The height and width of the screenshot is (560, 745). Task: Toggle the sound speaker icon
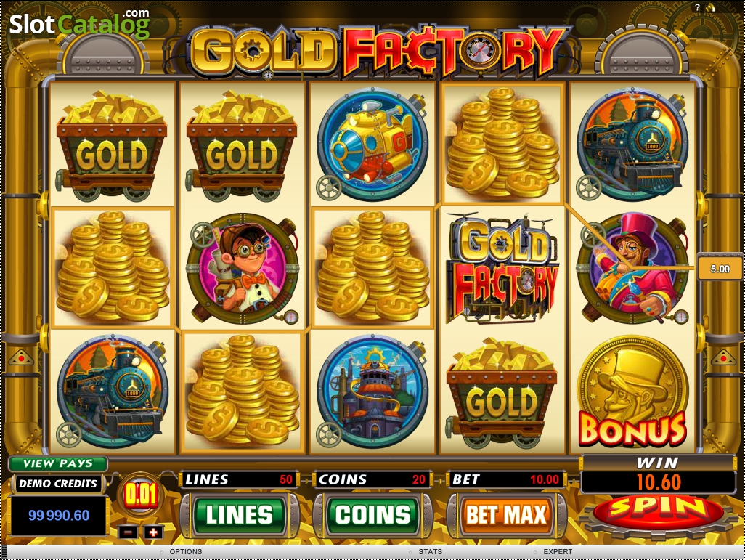[712, 7]
